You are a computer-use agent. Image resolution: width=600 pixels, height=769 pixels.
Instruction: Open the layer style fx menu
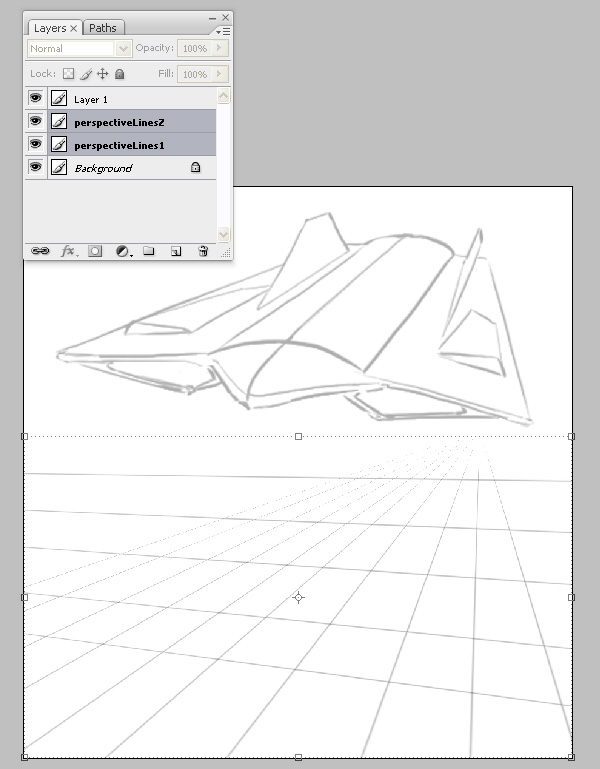coord(68,251)
